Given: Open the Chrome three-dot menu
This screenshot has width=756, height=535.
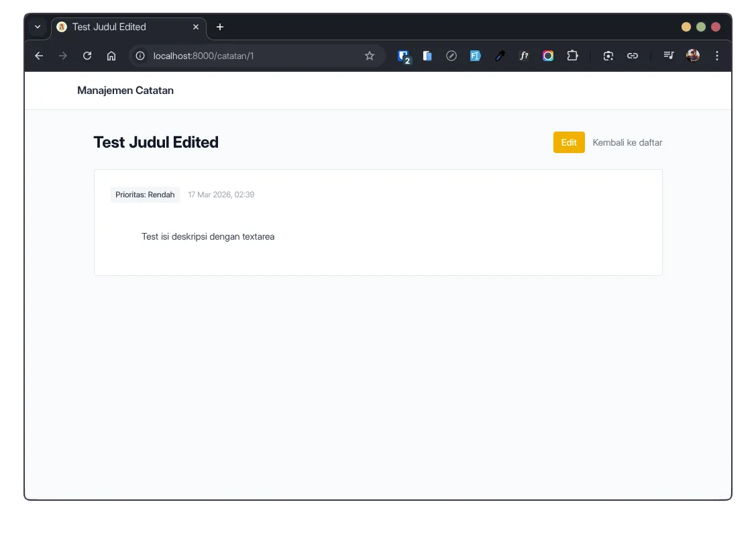Looking at the screenshot, I should (717, 56).
